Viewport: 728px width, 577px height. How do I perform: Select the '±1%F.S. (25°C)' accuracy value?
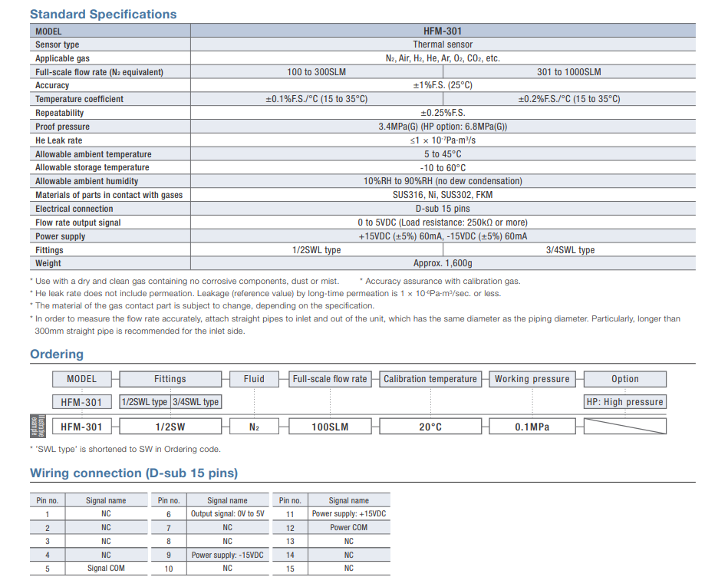click(443, 85)
